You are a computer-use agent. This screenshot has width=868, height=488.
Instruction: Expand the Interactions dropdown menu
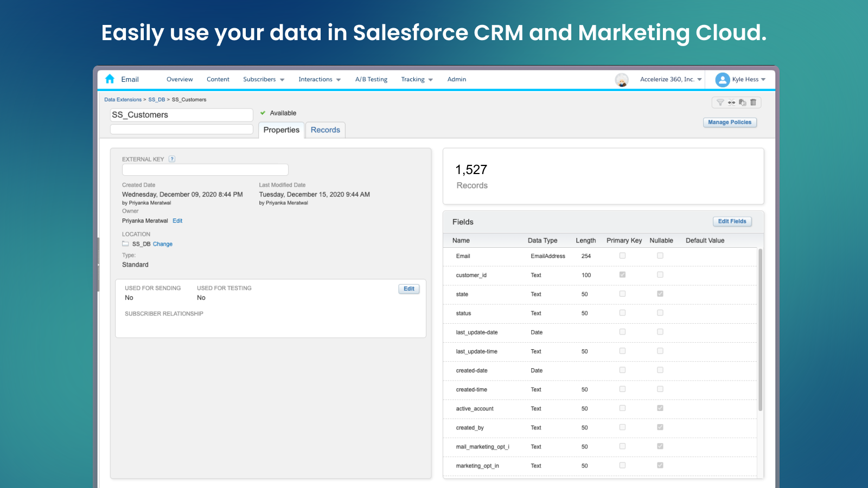319,79
